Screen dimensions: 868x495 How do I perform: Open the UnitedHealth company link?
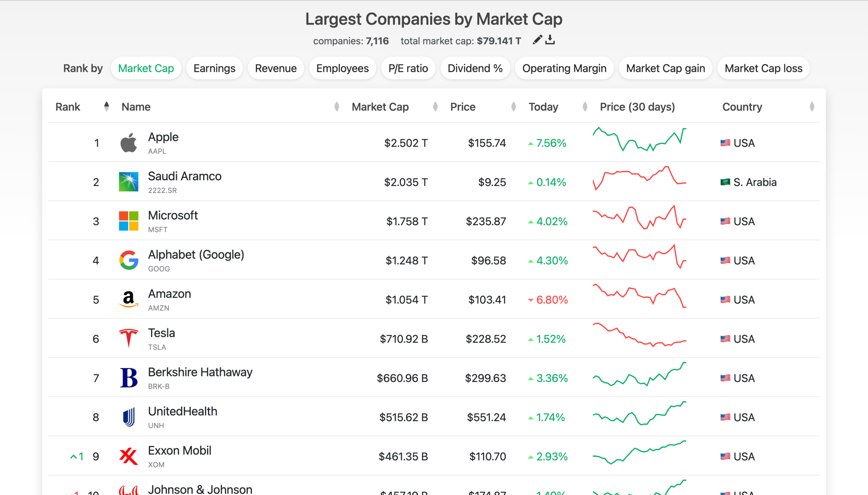(x=183, y=411)
